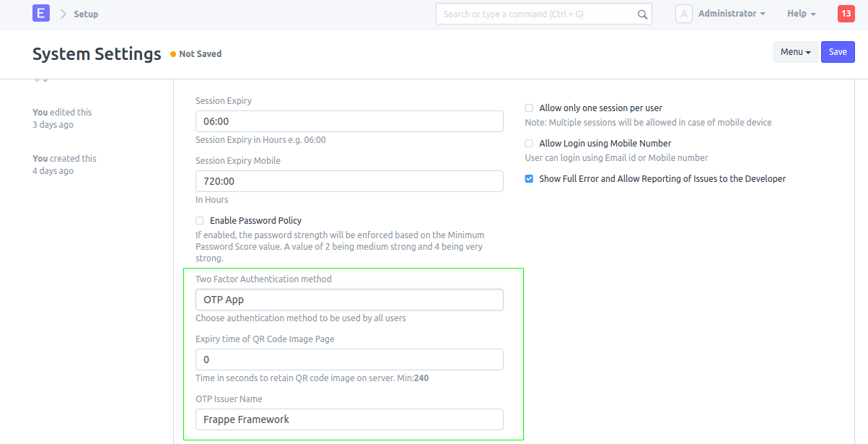868x444 pixels.
Task: Open the Frappe home via the E logo
Action: coord(41,13)
